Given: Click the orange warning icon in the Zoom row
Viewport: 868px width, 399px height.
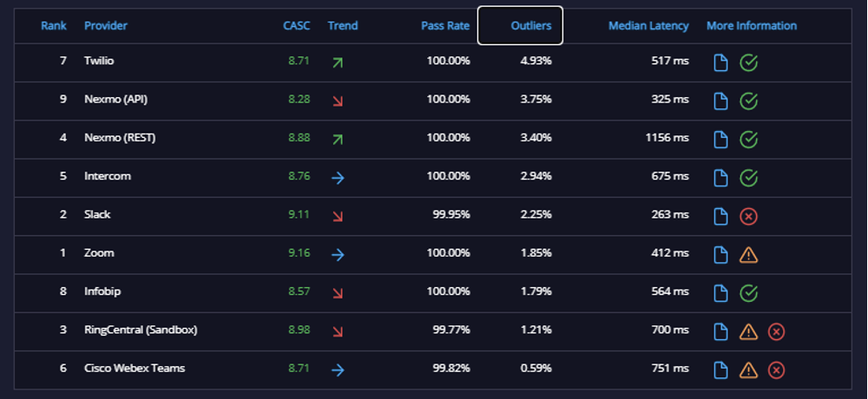Looking at the screenshot, I should (748, 255).
